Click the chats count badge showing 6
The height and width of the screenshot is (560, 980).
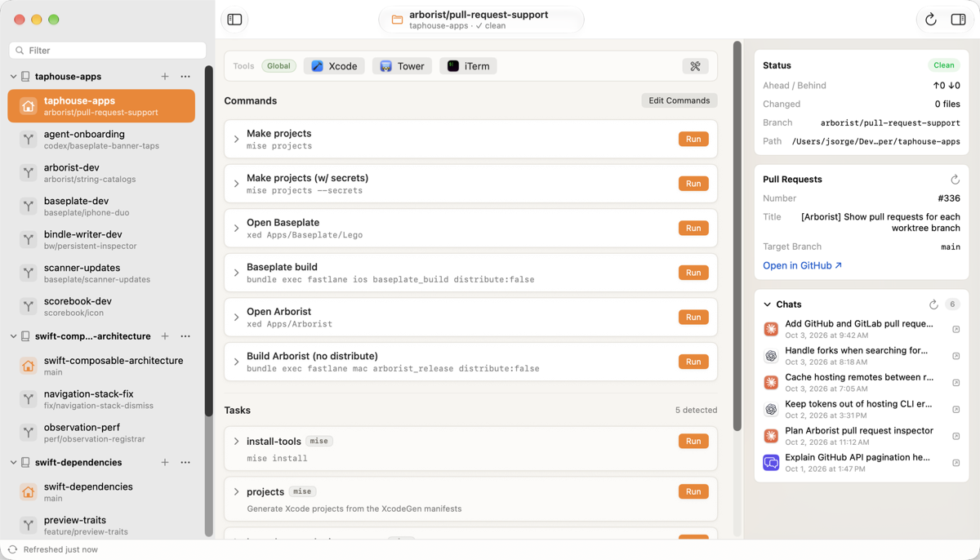(952, 304)
